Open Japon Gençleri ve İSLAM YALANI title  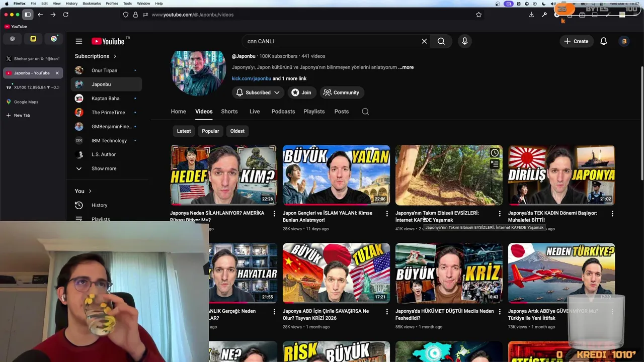click(328, 217)
